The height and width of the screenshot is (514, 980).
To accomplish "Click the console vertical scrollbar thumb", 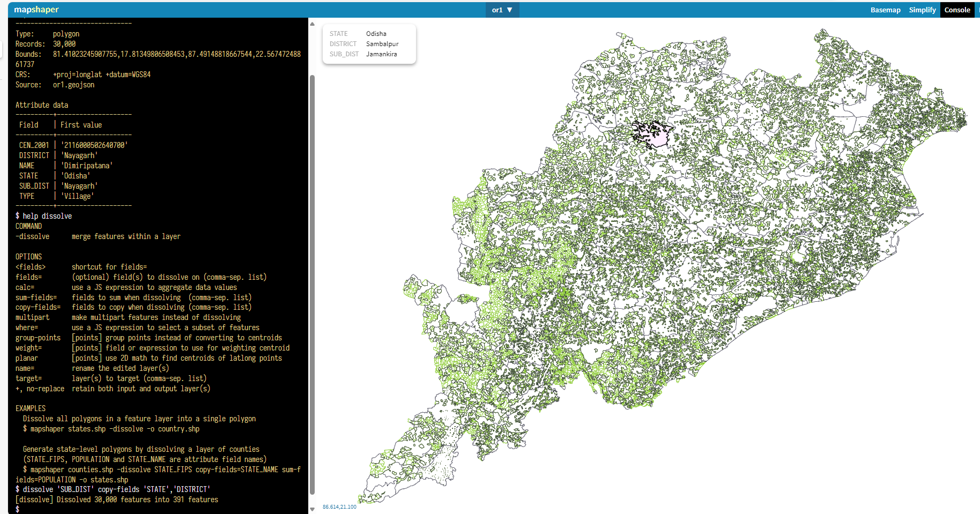I will pos(312,285).
